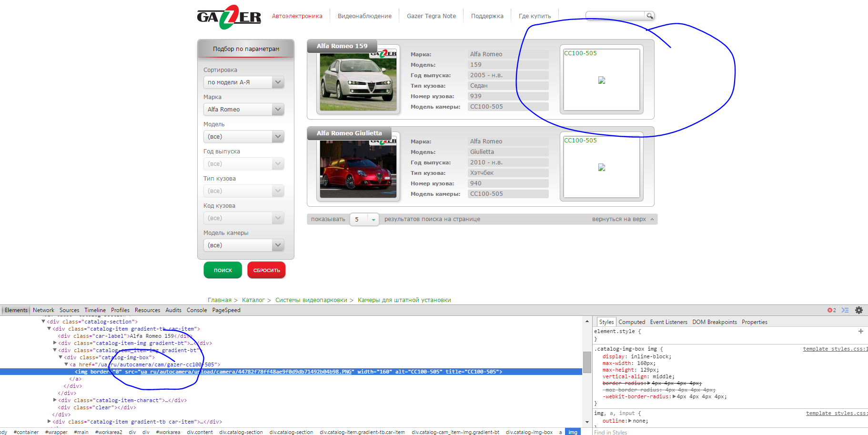
Task: Collapse the catalog-section div node
Action: [43, 322]
